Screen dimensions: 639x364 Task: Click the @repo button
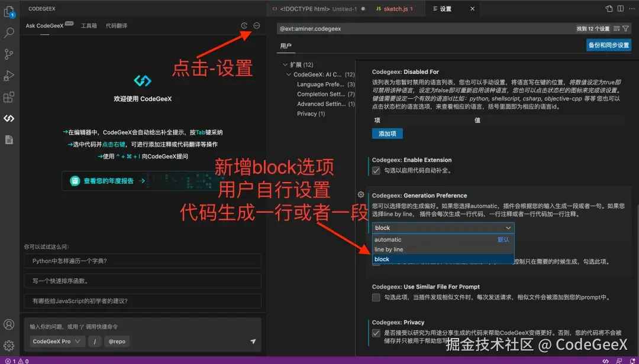117,341
